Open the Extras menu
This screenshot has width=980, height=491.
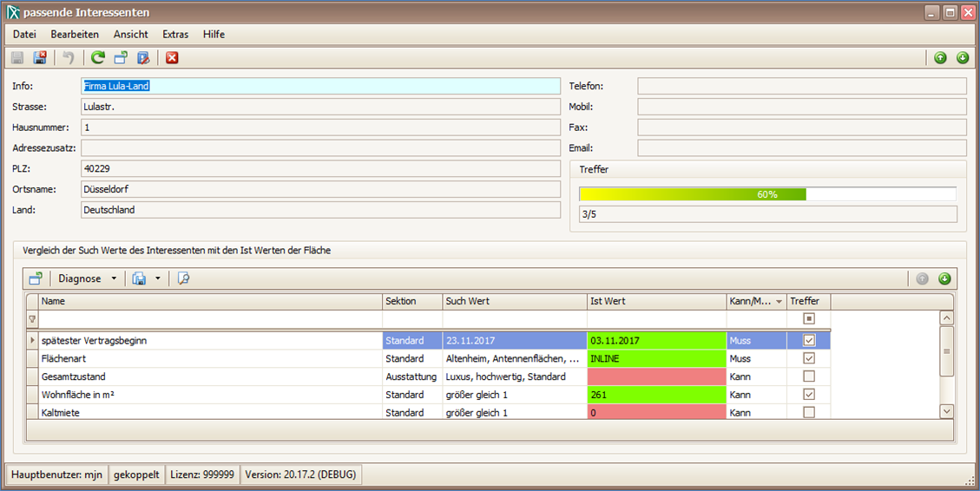(x=175, y=35)
